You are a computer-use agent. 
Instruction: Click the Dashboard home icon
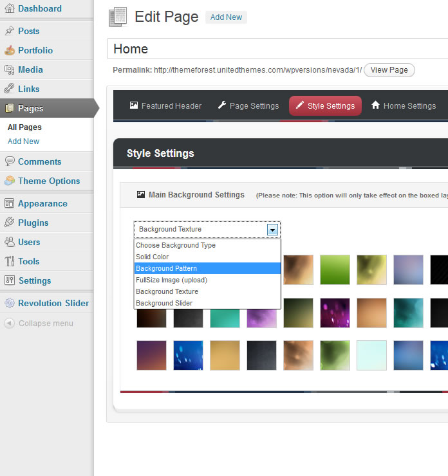tap(9, 9)
